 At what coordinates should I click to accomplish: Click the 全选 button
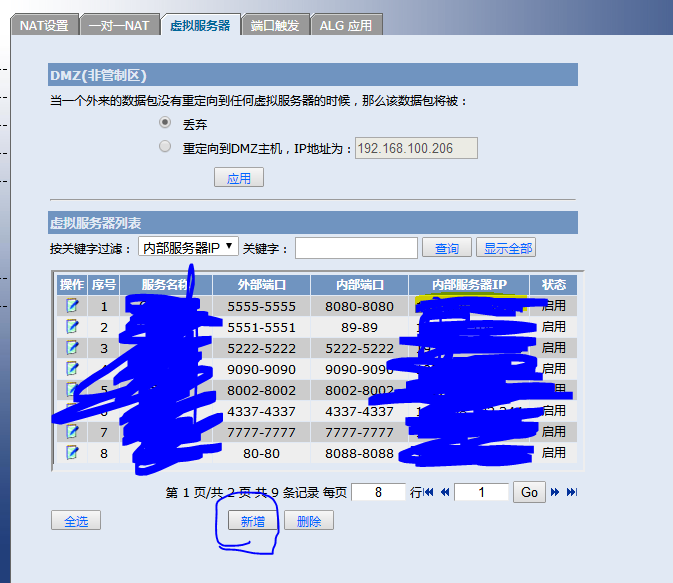pyautogui.click(x=76, y=520)
